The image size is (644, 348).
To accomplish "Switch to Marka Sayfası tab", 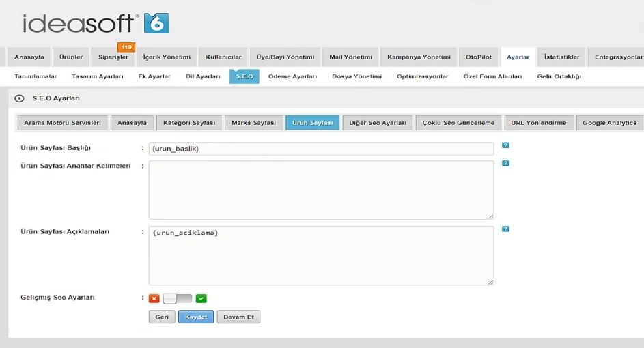I will (253, 123).
